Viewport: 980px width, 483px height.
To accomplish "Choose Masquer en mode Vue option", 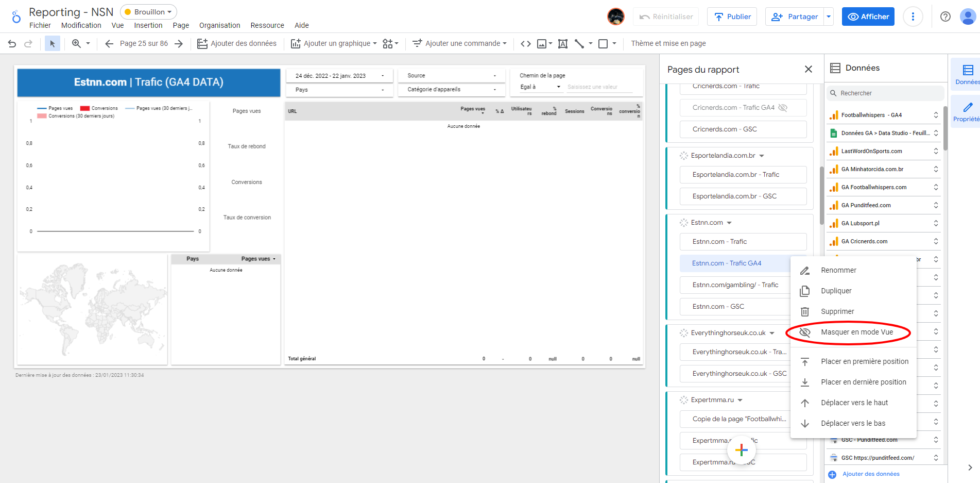I will click(856, 332).
